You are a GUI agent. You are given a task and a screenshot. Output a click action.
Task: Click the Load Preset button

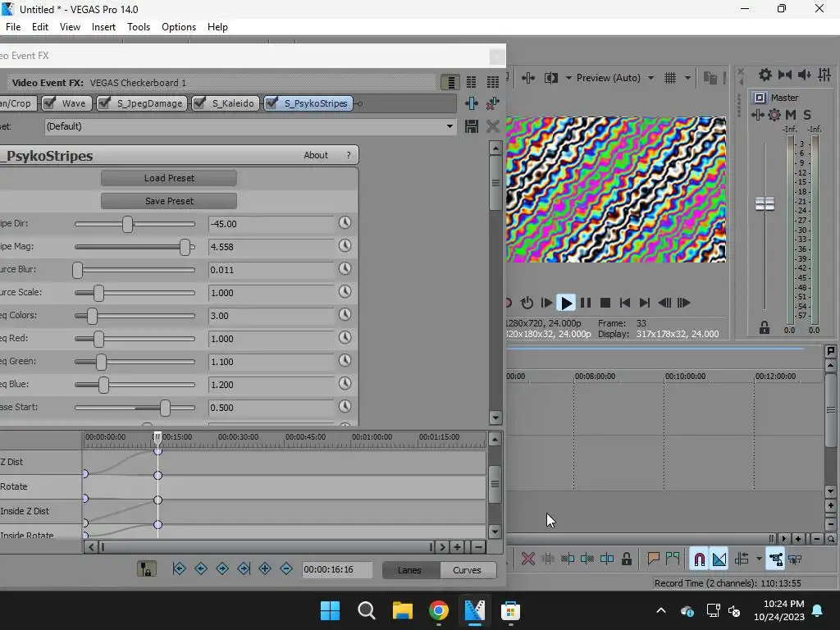[x=169, y=178]
